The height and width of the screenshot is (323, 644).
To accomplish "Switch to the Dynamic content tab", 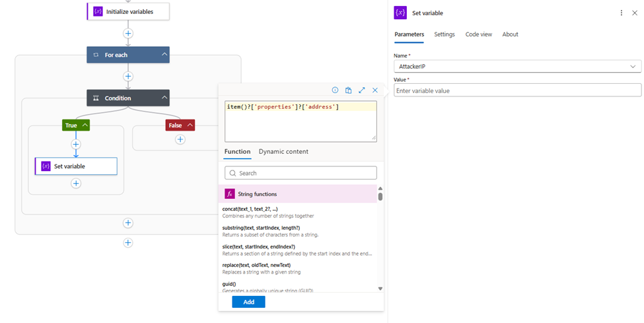I will tap(283, 152).
